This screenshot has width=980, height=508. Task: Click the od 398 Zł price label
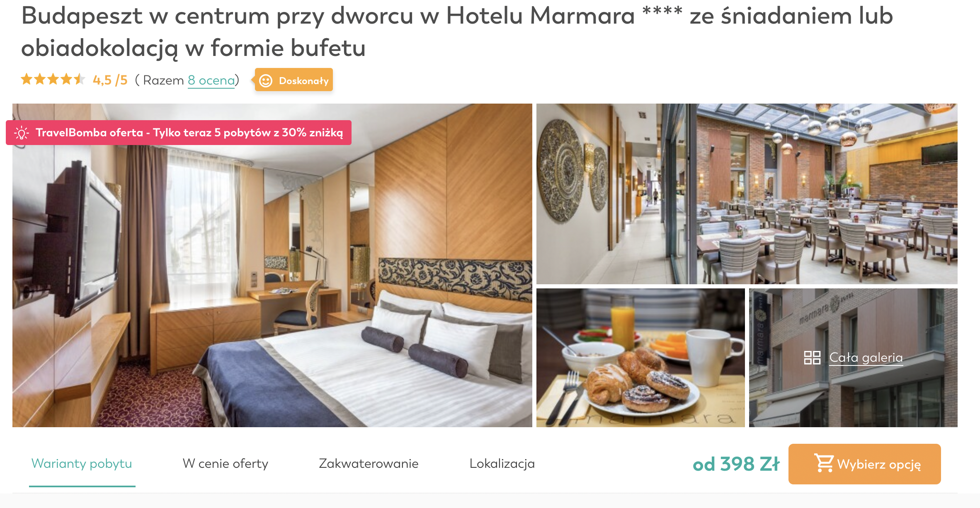point(737,464)
